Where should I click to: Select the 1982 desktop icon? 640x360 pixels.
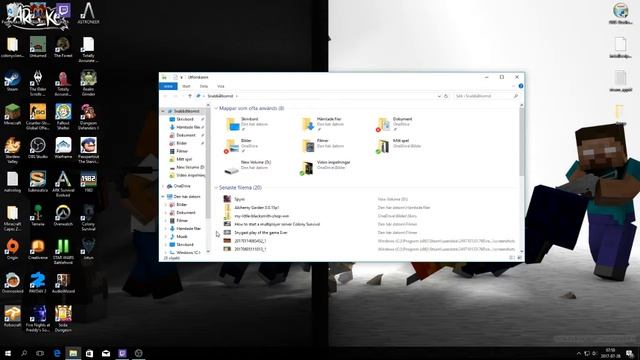(88, 182)
